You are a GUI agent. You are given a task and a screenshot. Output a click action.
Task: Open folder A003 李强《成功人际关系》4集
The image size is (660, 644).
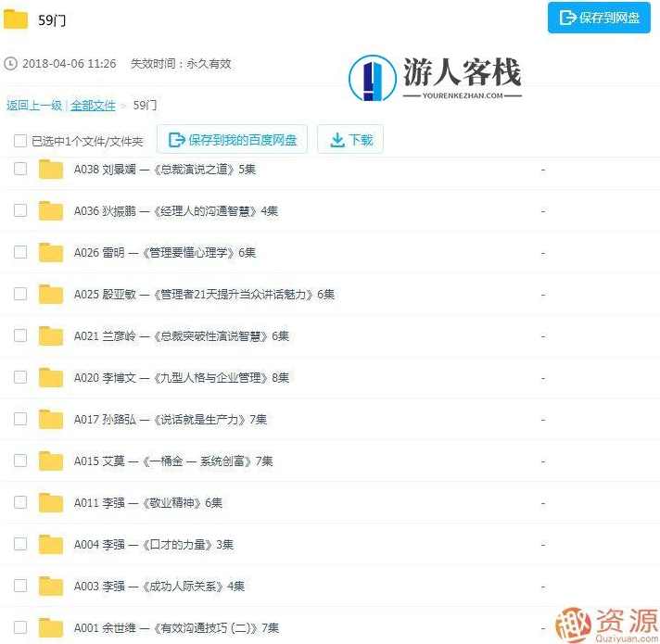point(159,586)
